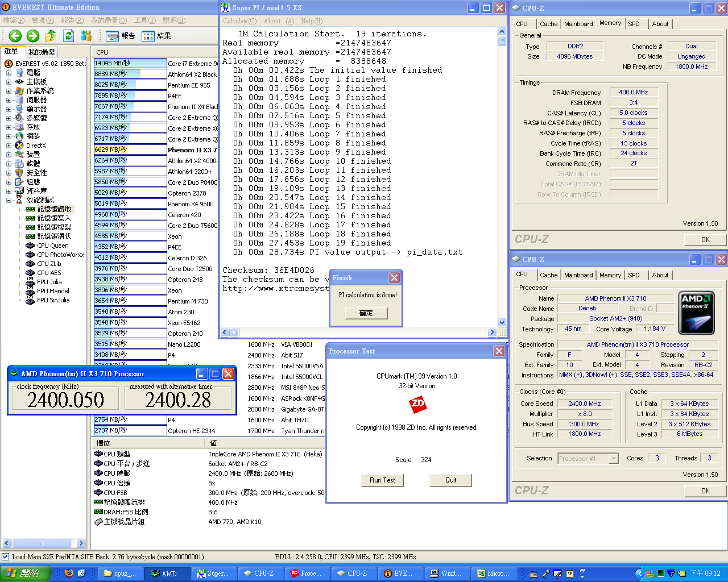Click the Super PI vertical scrollbar down arrow
Image resolution: width=728 pixels, height=582 pixels.
[x=502, y=322]
